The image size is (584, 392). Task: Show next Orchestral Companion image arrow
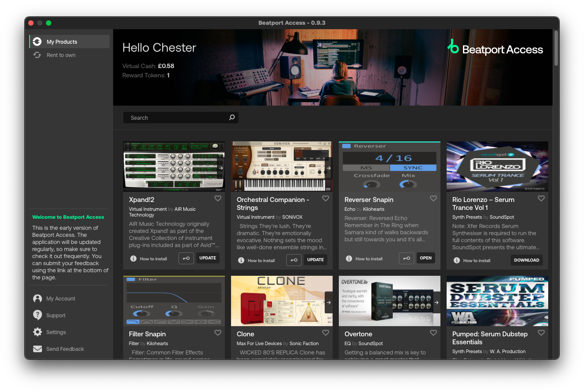(x=328, y=168)
